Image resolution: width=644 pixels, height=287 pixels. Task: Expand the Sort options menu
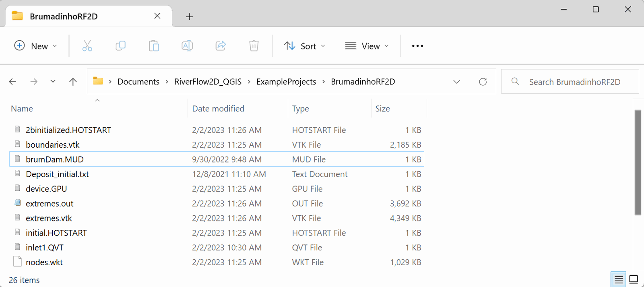(x=305, y=46)
